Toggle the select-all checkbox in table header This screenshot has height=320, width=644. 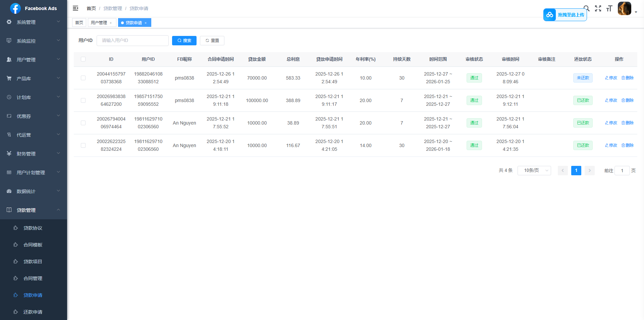pos(83,59)
